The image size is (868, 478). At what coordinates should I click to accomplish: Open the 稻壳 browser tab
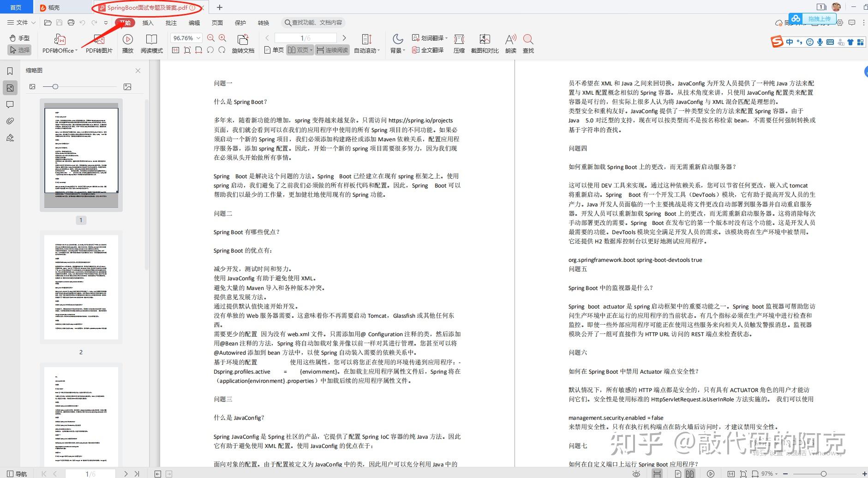pyautogui.click(x=52, y=7)
